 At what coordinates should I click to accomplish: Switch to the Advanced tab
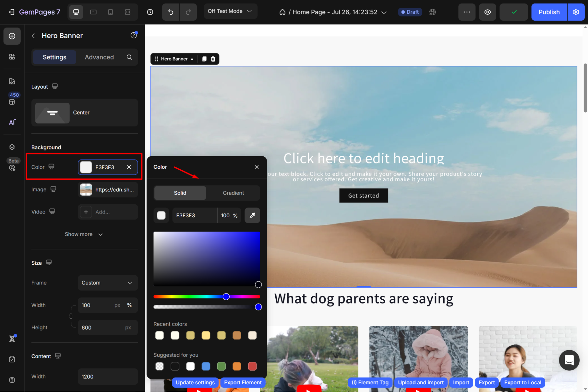click(99, 57)
